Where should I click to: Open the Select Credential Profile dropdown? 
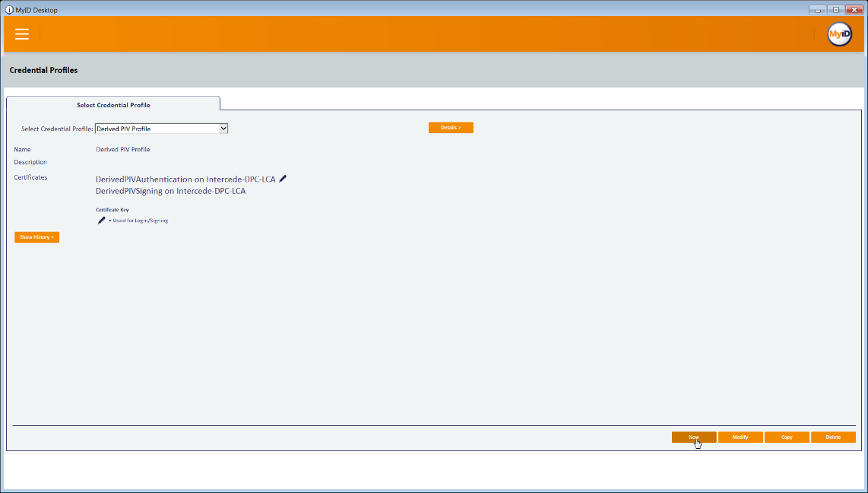point(161,129)
